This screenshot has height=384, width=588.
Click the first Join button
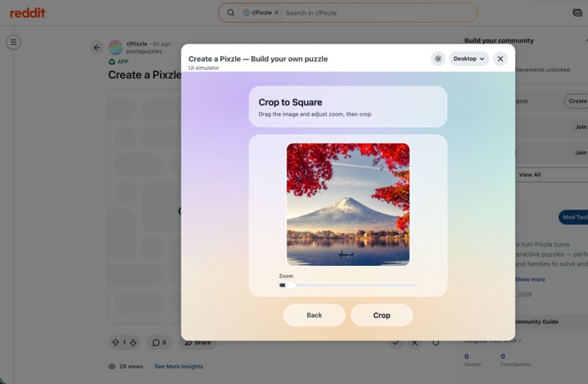point(581,127)
